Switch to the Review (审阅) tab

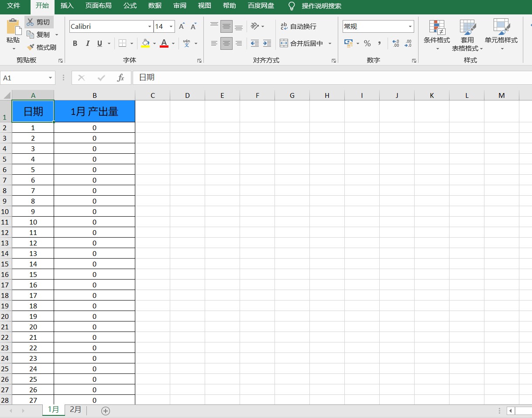tap(180, 6)
